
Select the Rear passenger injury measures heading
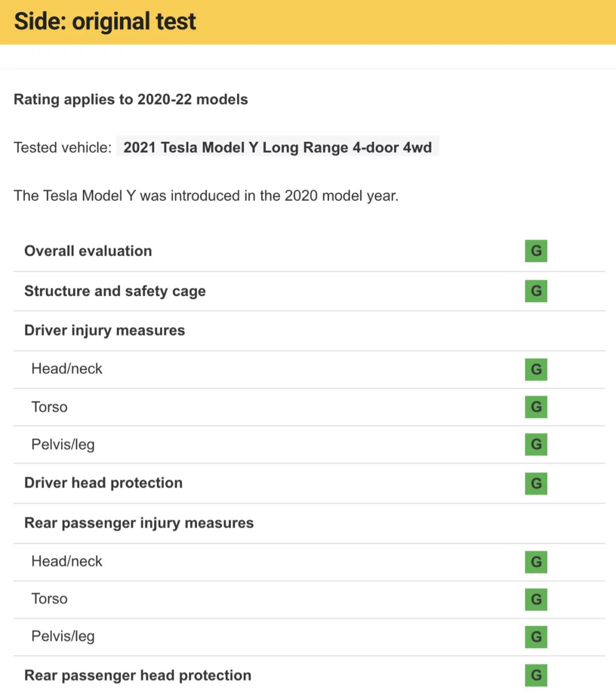(x=139, y=523)
